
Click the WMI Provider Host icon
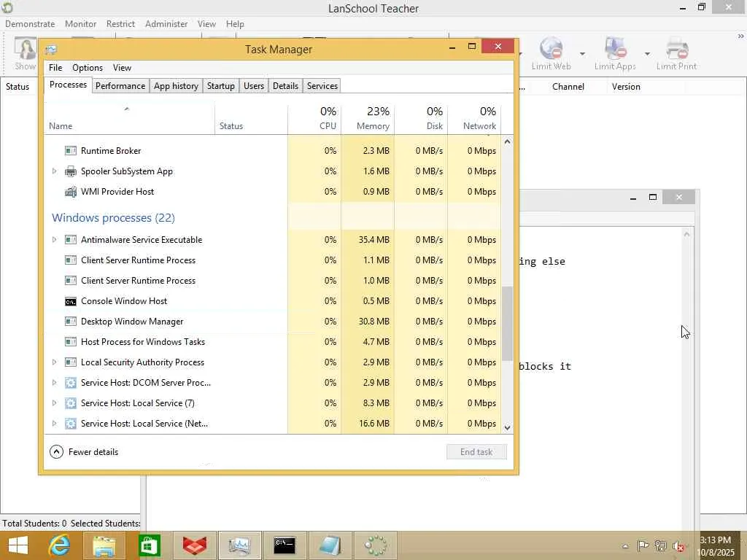point(71,192)
